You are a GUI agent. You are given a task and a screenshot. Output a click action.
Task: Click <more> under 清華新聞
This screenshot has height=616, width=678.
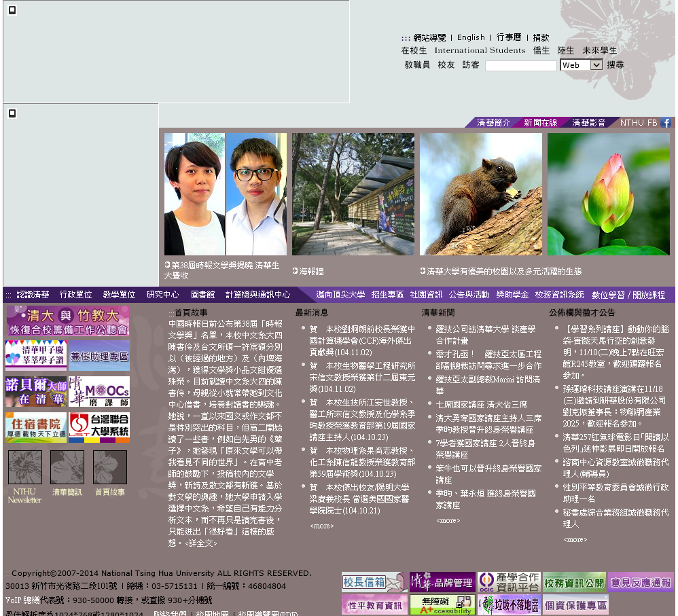448,520
